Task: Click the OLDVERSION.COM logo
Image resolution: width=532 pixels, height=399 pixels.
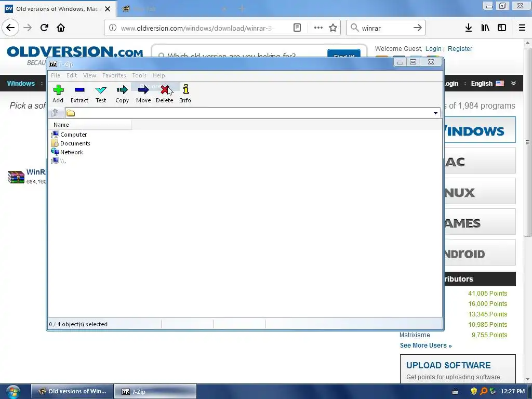Action: (75, 52)
